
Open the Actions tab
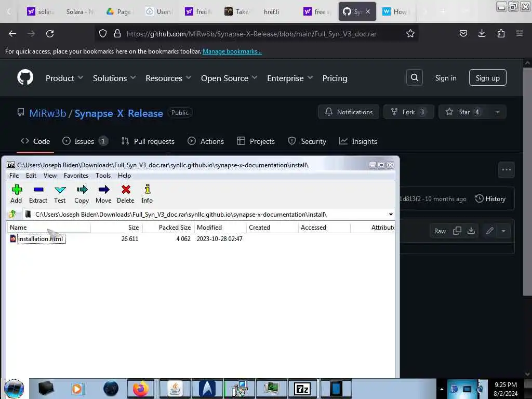pos(206,141)
